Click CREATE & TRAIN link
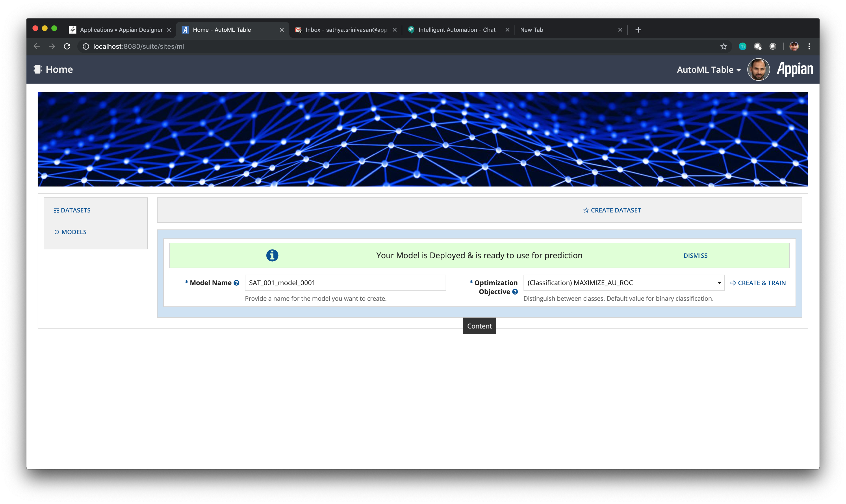846x504 pixels. (x=758, y=283)
